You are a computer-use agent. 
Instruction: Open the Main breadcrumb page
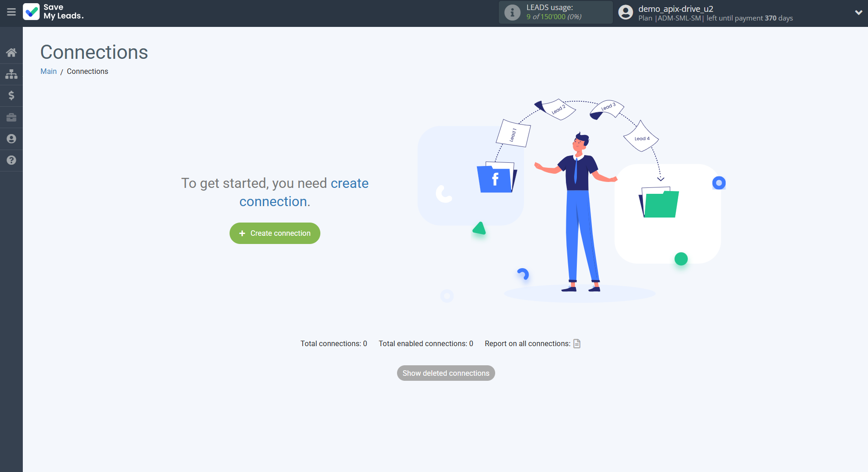click(x=48, y=71)
